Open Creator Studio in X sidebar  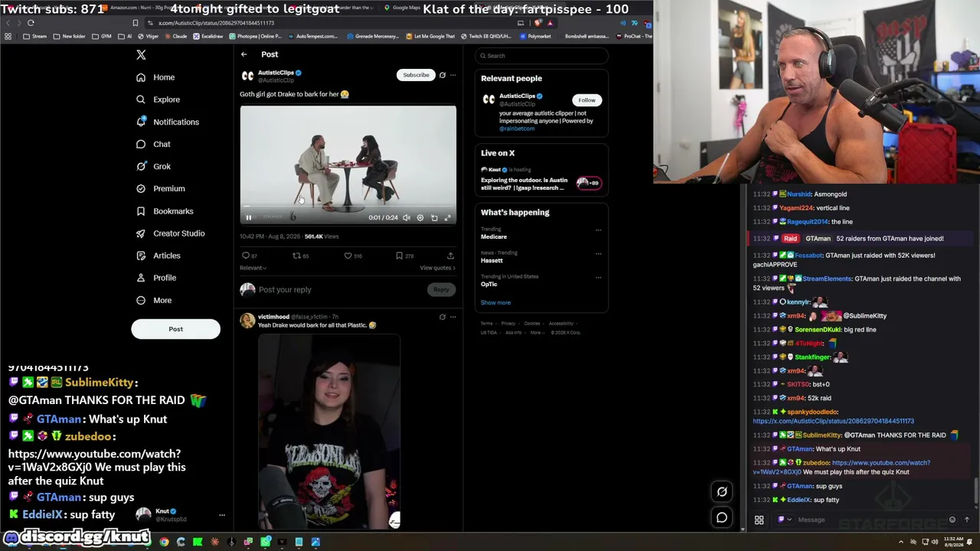click(x=170, y=233)
